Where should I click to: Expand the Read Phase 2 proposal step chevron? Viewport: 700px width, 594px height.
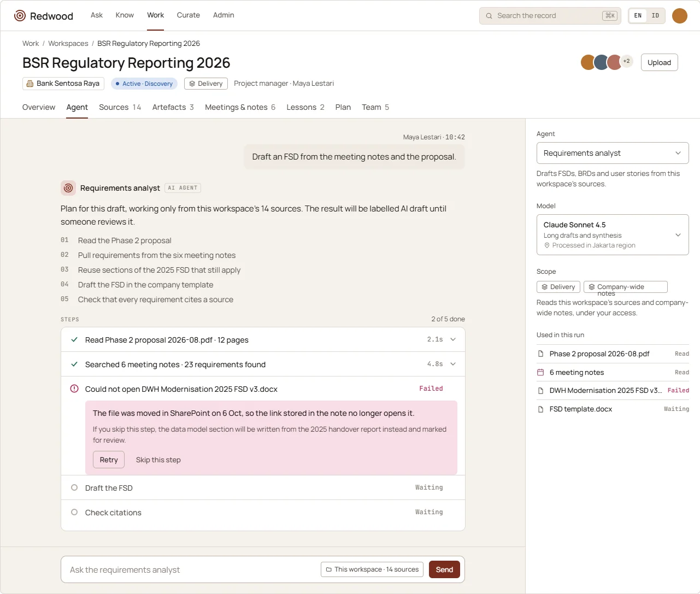[x=453, y=339]
